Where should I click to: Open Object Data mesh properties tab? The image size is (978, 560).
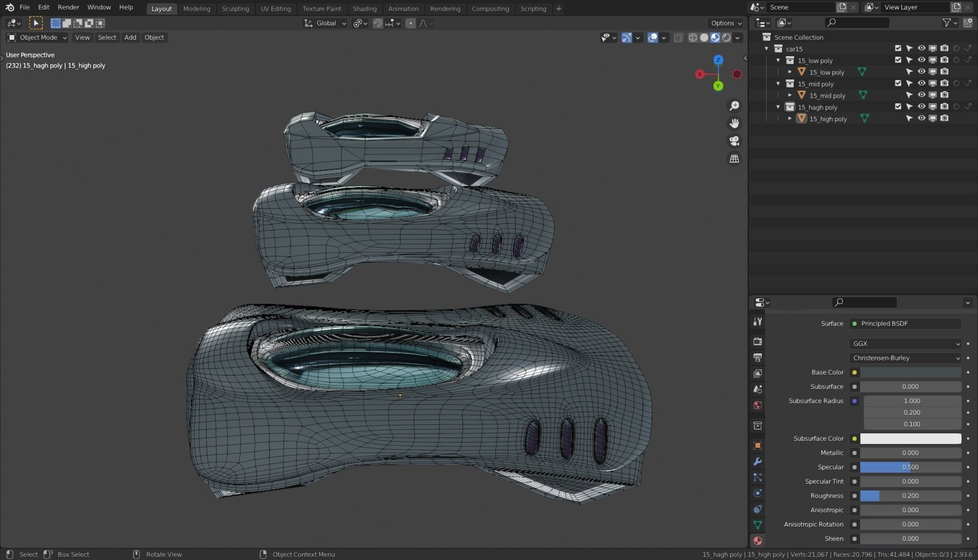tap(758, 525)
